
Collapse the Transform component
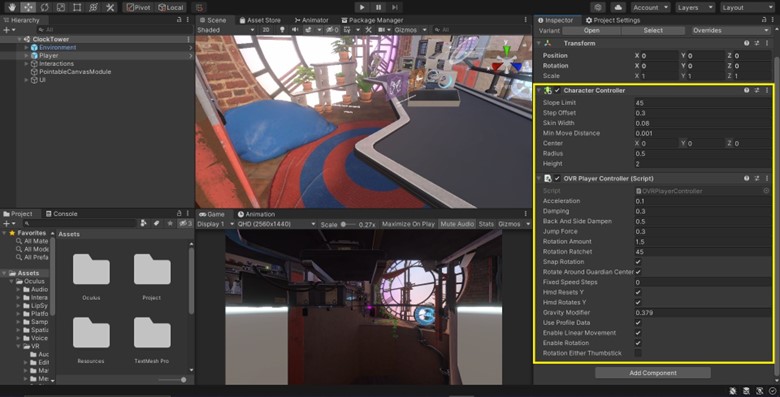tap(538, 43)
